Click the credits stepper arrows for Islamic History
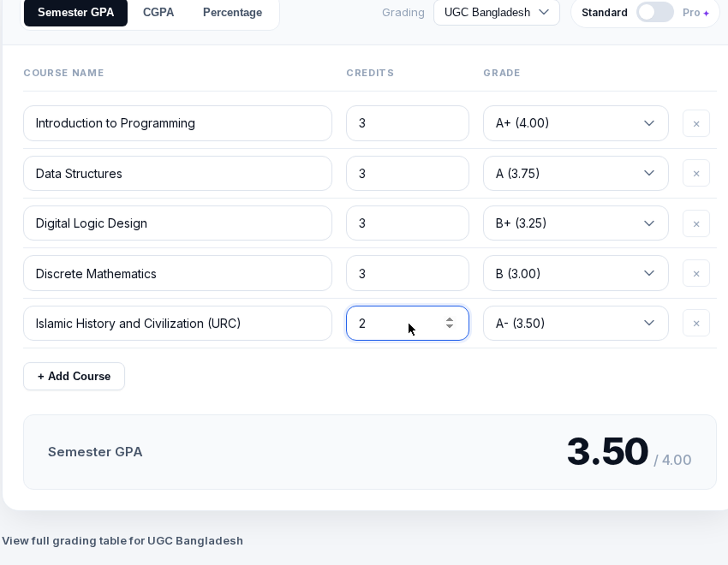The height and width of the screenshot is (565, 728). click(x=450, y=323)
